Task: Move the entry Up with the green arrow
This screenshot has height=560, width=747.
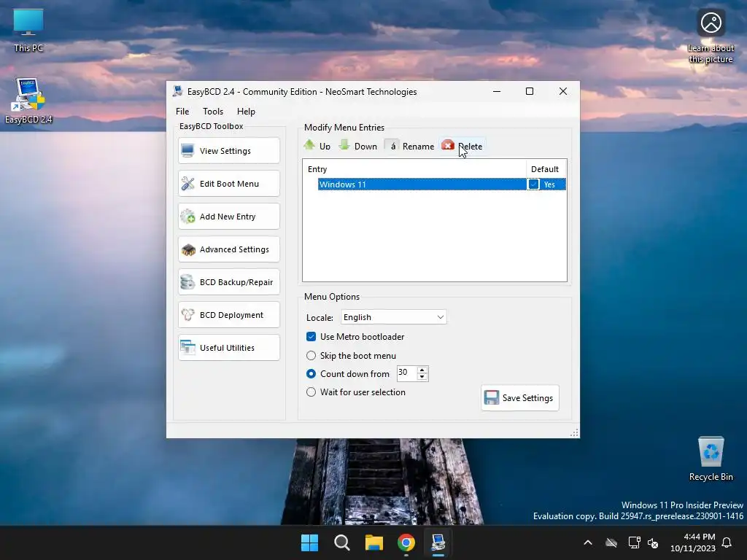Action: pyautogui.click(x=317, y=146)
